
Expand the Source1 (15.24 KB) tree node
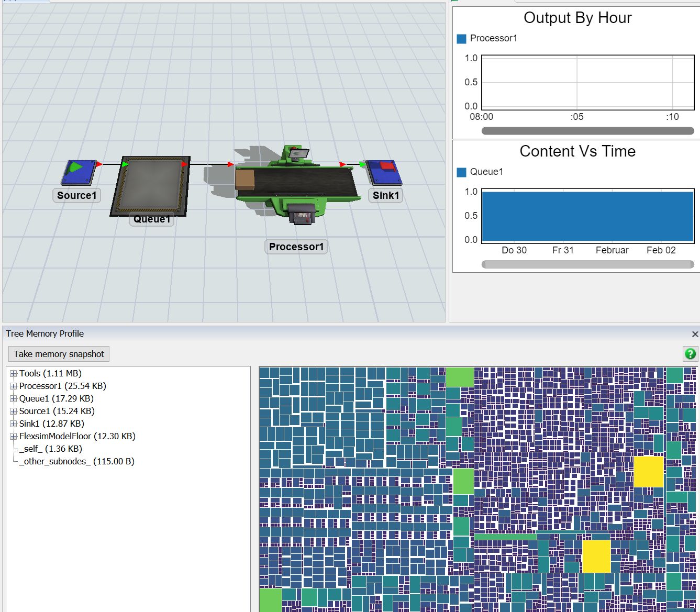(x=14, y=411)
